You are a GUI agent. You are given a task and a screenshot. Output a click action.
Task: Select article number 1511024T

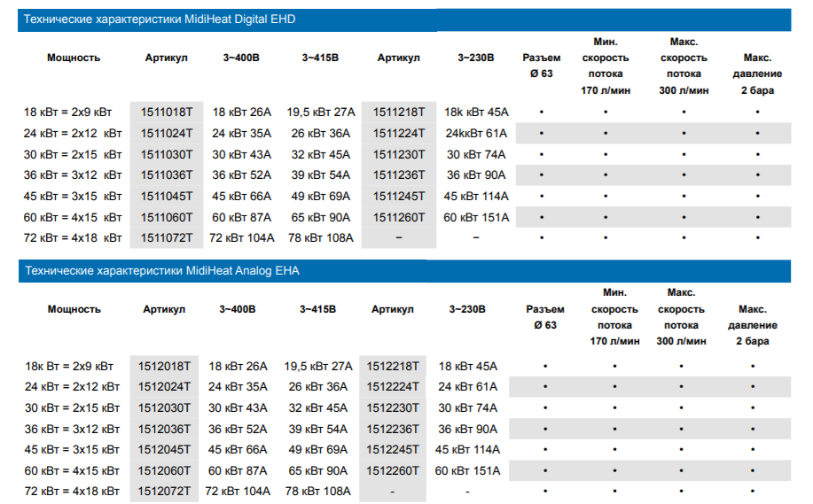point(167,133)
